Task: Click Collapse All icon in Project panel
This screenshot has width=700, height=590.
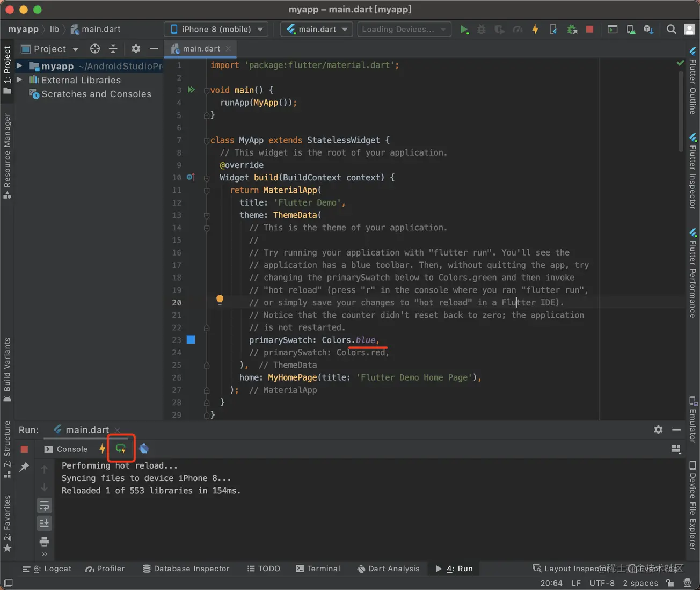Action: (x=113, y=49)
